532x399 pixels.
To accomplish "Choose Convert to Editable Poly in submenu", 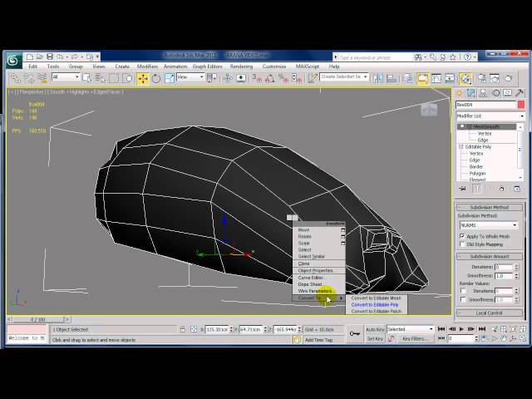I will (377, 305).
